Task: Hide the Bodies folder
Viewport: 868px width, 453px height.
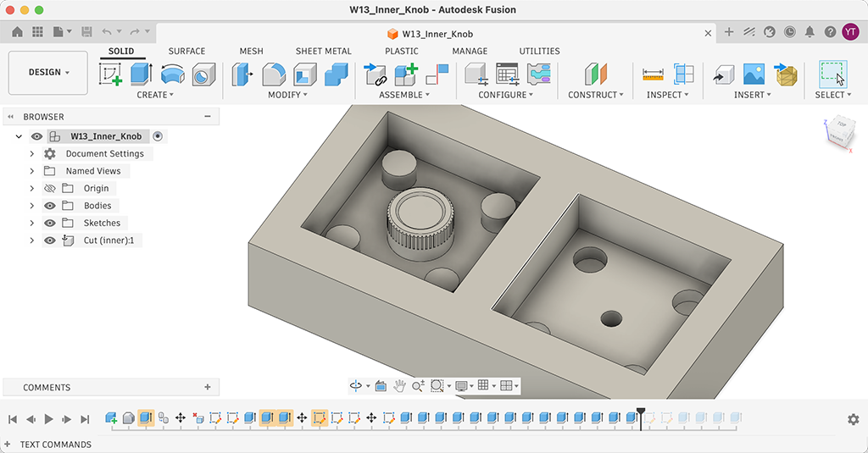Action: [50, 206]
